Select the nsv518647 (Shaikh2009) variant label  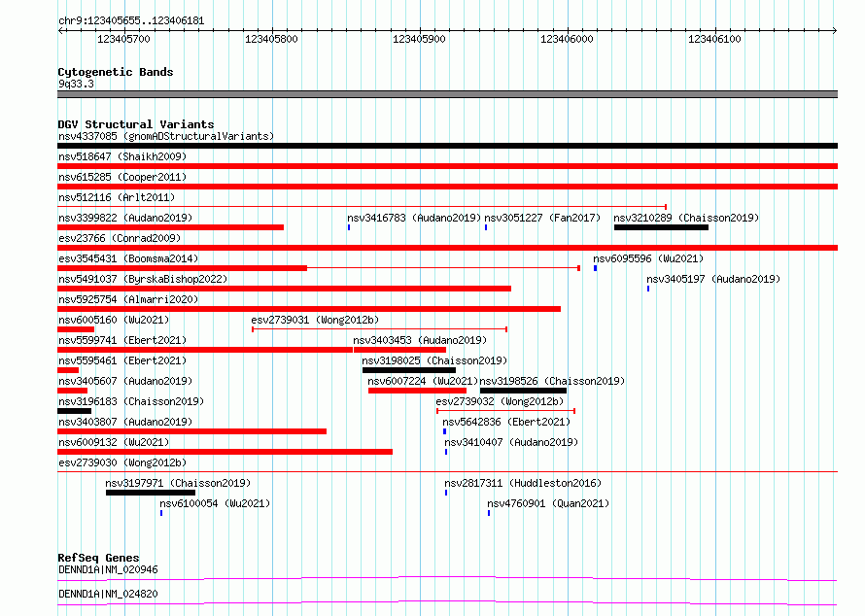tap(122, 156)
